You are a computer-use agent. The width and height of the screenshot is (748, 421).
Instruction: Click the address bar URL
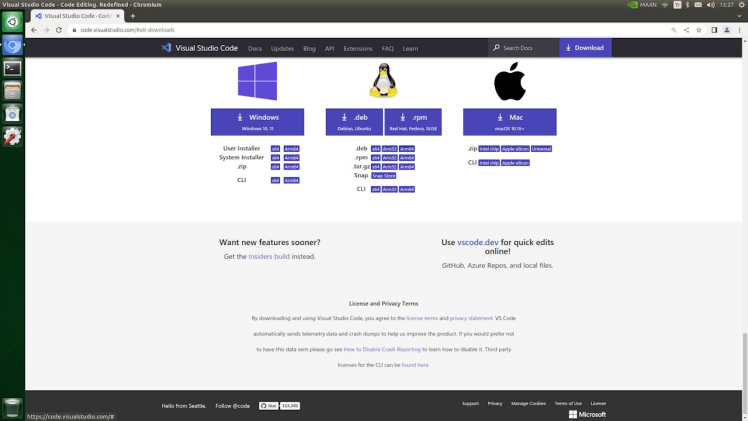pos(127,30)
